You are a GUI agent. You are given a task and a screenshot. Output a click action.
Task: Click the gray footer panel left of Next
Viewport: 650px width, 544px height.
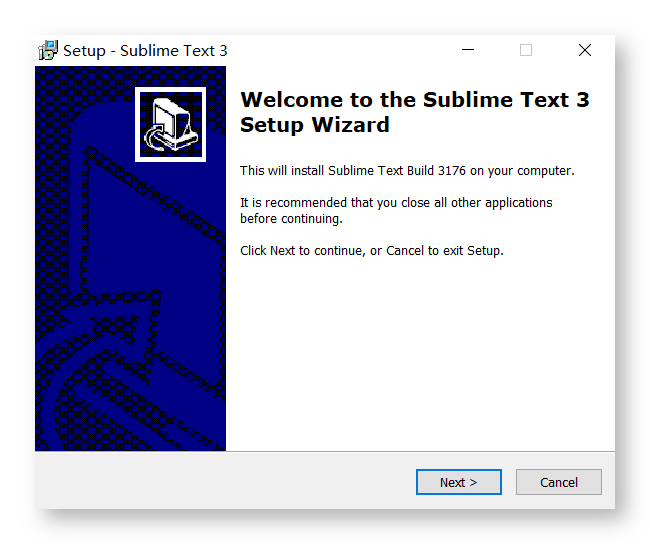tap(224, 481)
